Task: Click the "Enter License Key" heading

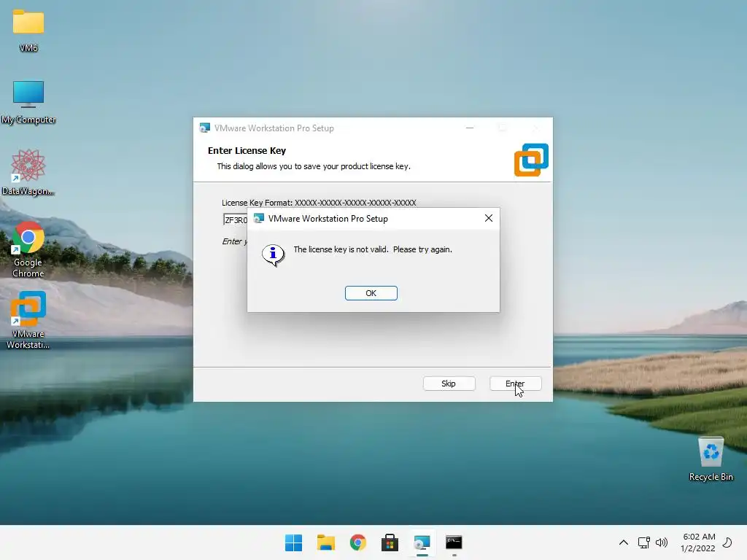Action: [x=247, y=150]
